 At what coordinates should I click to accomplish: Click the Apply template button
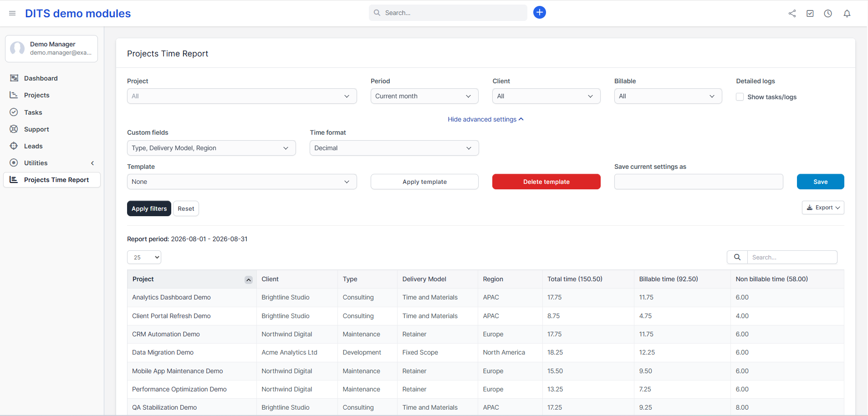click(x=424, y=182)
